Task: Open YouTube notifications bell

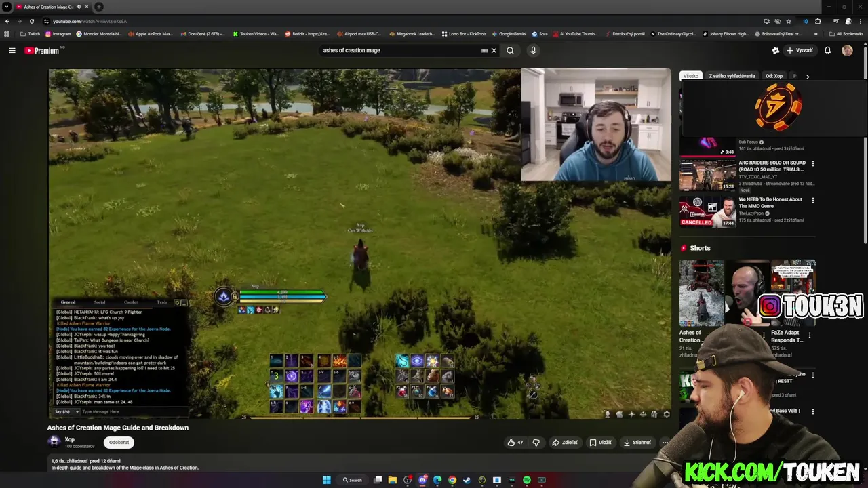Action: (827, 50)
